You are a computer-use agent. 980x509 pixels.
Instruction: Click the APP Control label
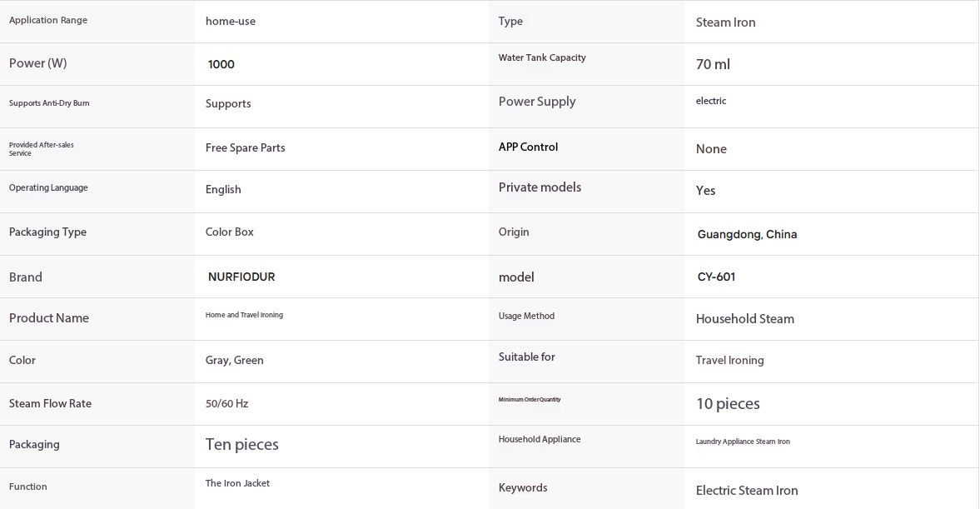[x=528, y=147]
